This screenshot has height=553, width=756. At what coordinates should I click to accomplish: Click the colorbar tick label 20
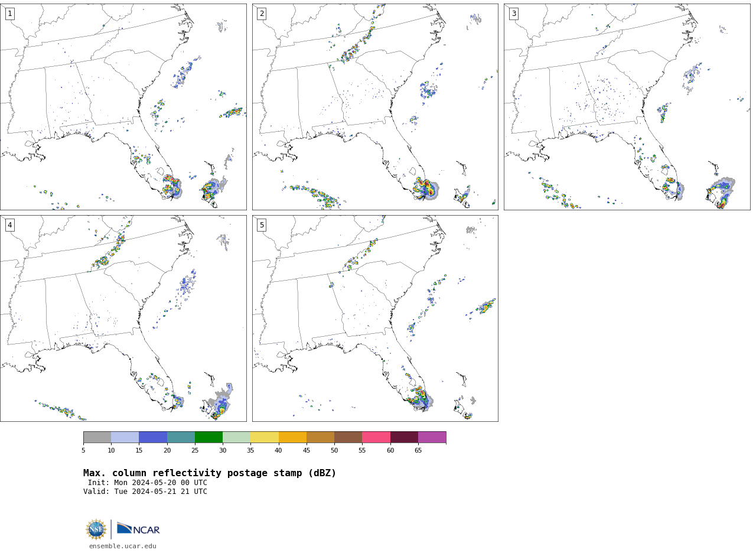tap(167, 451)
